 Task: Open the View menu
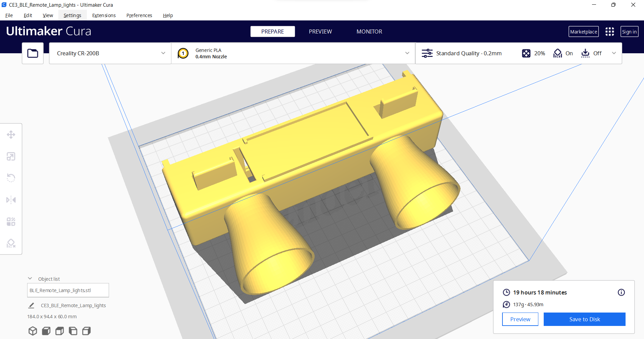[x=48, y=15]
